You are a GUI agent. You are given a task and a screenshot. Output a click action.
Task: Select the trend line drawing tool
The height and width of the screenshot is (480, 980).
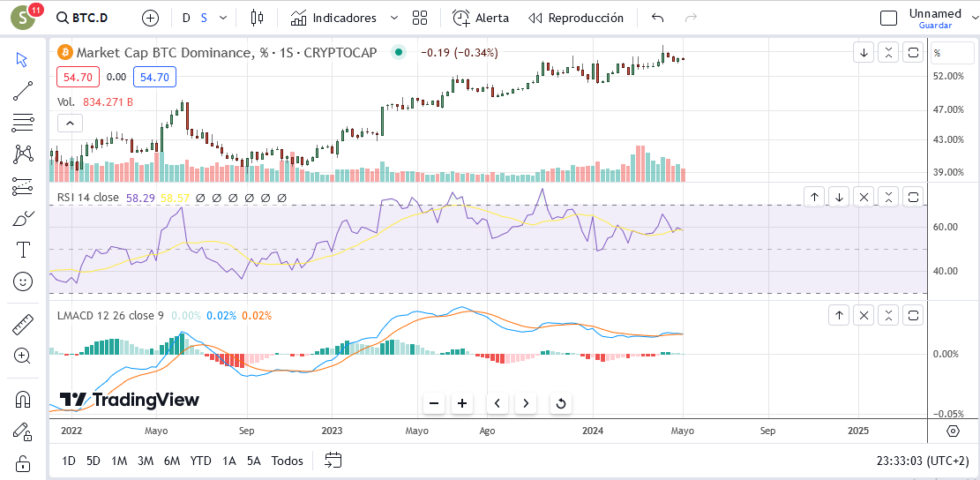pyautogui.click(x=23, y=91)
